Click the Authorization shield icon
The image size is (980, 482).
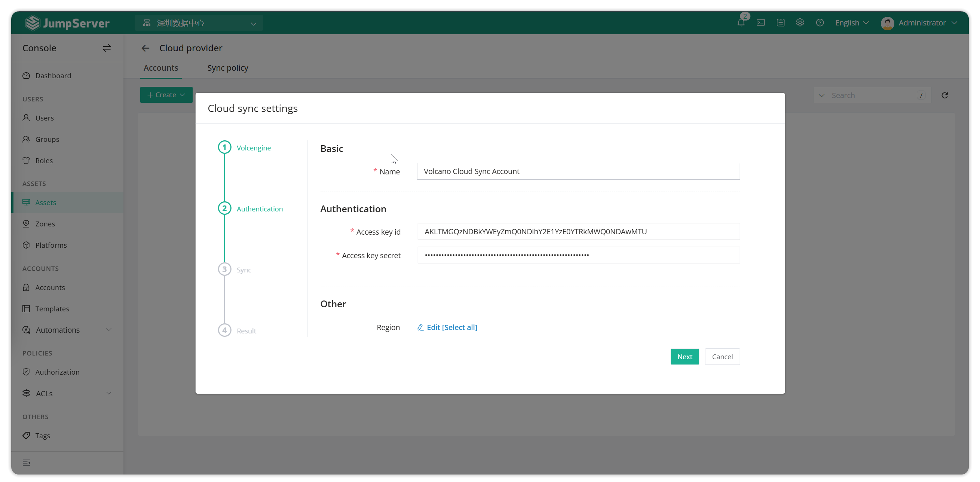[x=26, y=372]
